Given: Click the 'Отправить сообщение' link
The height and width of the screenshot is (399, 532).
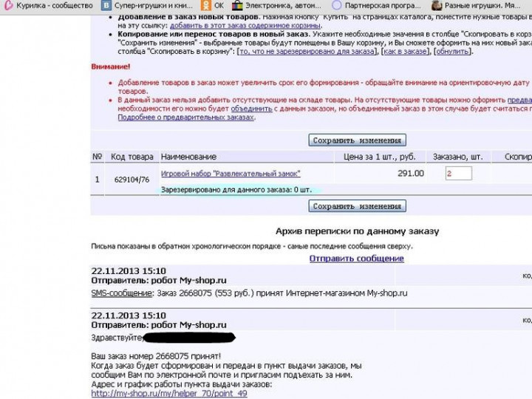Looking at the screenshot, I should coord(357,259).
